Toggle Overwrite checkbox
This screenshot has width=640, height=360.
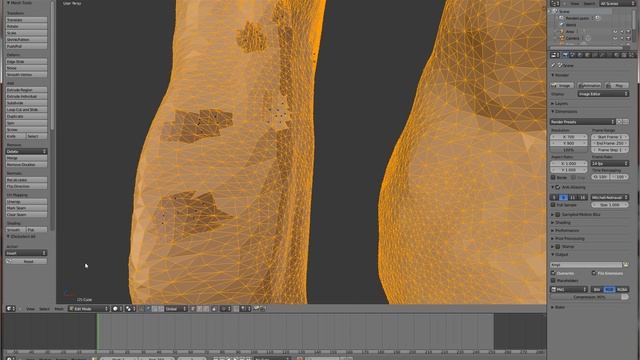(x=553, y=273)
